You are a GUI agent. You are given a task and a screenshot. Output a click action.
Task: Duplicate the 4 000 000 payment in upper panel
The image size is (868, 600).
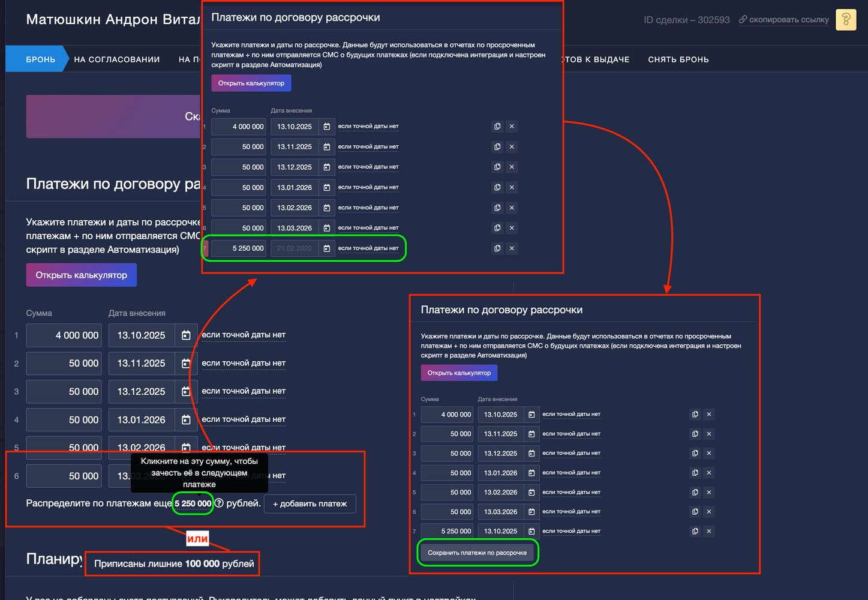pos(497,127)
